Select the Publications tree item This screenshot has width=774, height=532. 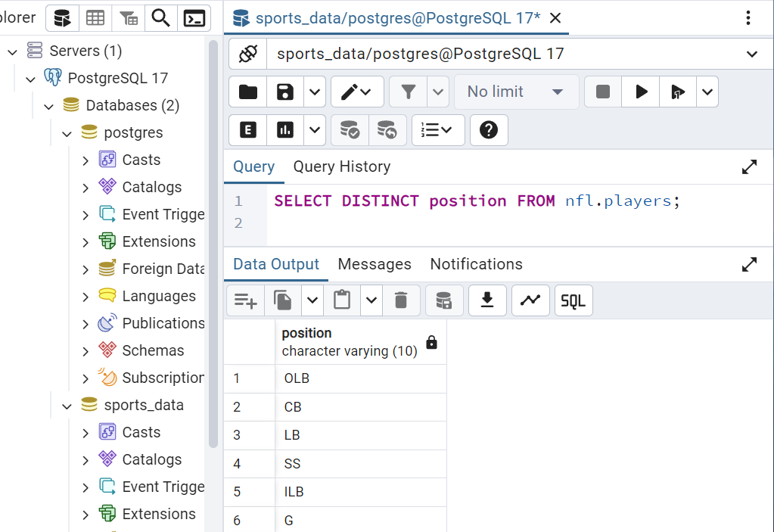pyautogui.click(x=163, y=324)
